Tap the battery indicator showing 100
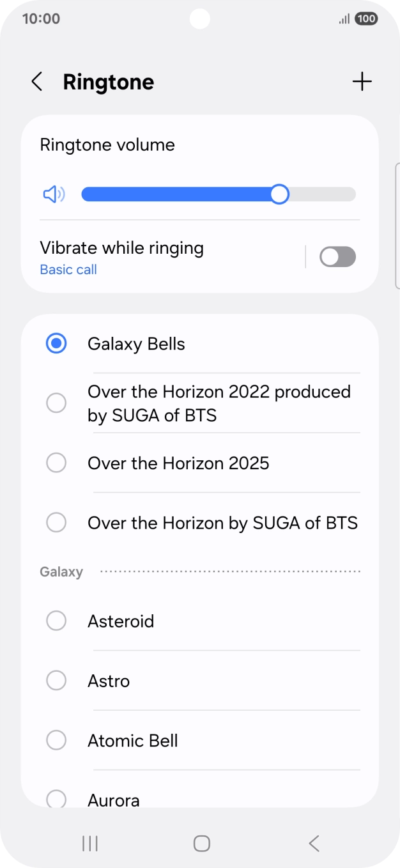 364,19
